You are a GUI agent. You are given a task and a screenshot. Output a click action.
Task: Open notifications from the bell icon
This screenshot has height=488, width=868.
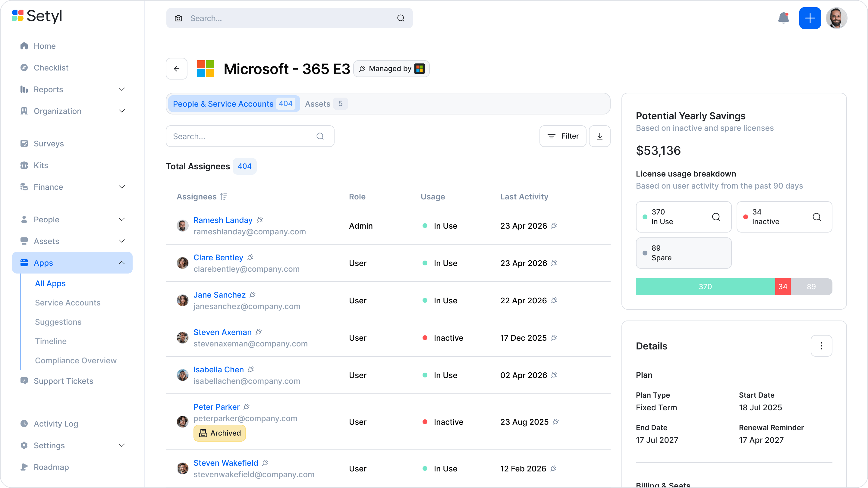pos(783,18)
